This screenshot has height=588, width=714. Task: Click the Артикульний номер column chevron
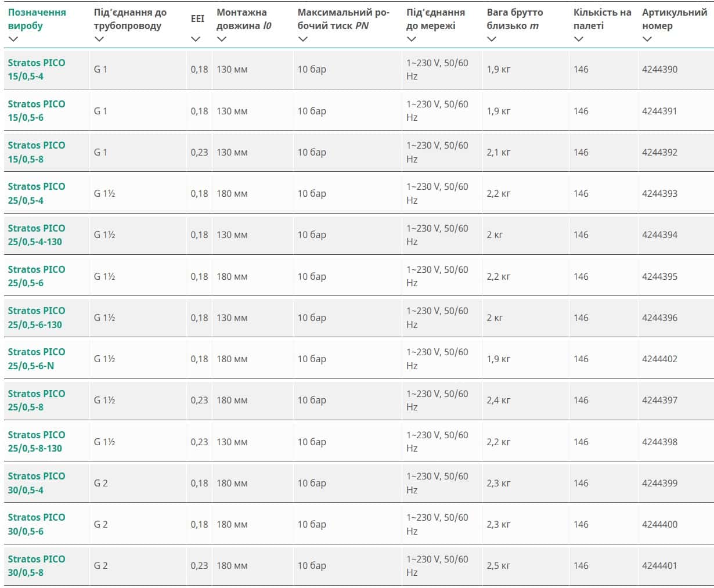647,39
